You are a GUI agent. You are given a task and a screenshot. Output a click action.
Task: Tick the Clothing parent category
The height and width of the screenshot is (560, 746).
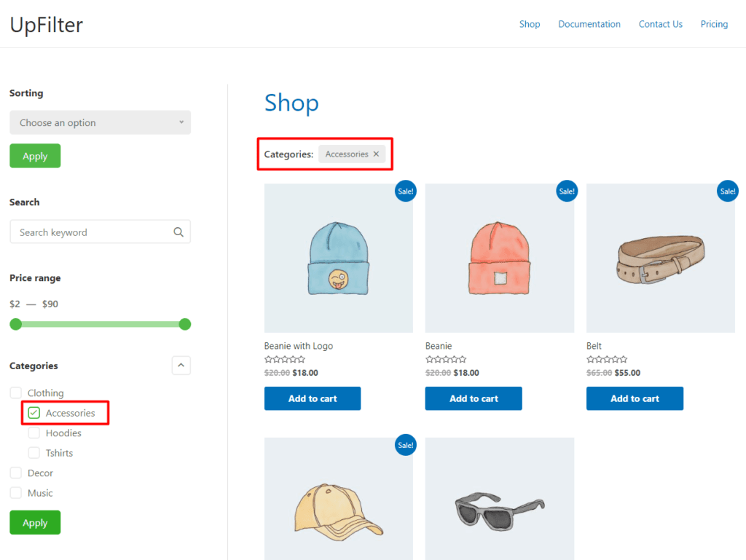tap(16, 393)
